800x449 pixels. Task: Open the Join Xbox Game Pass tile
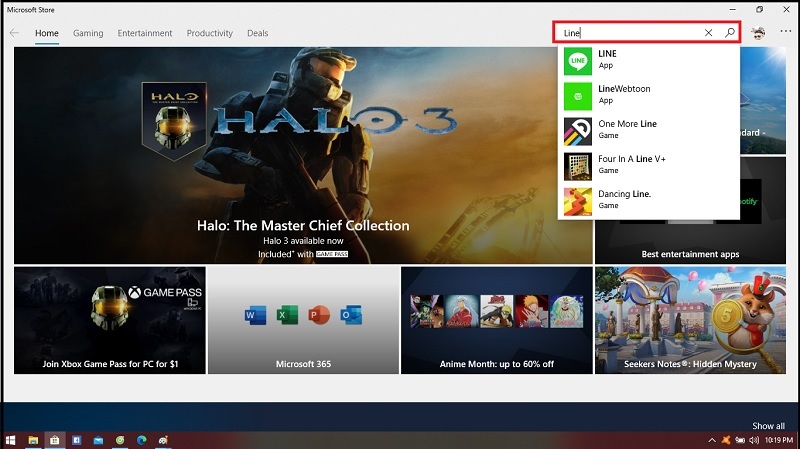tap(109, 320)
